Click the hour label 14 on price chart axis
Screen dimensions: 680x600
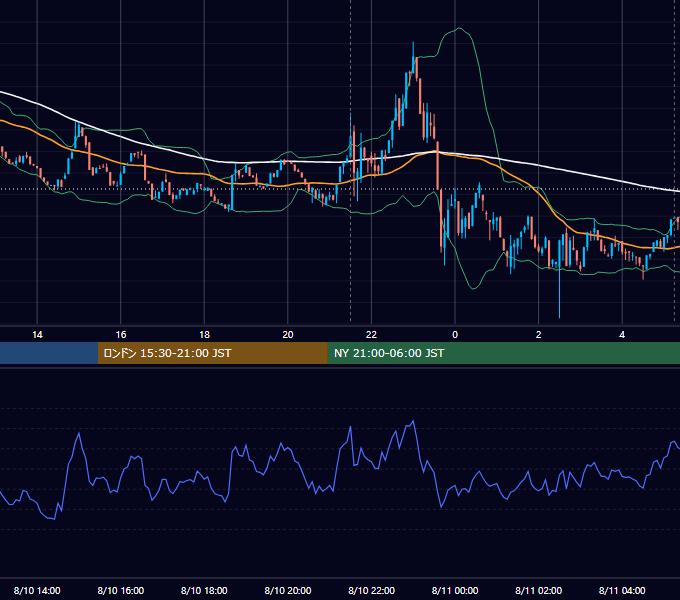(37, 335)
